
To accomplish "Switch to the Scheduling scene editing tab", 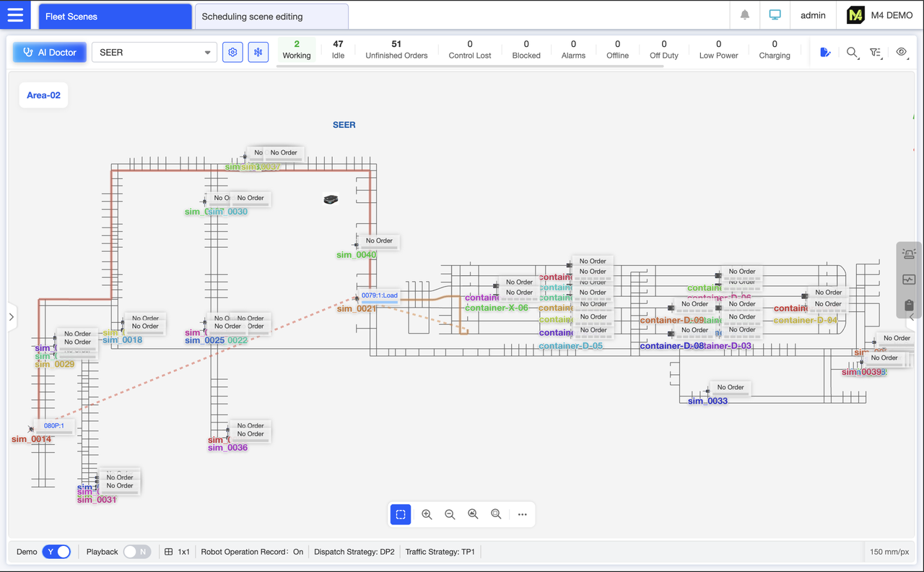I will coord(271,15).
